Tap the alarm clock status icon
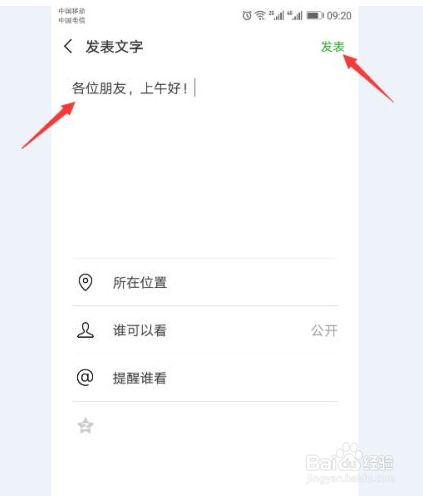The height and width of the screenshot is (496, 423). click(247, 15)
